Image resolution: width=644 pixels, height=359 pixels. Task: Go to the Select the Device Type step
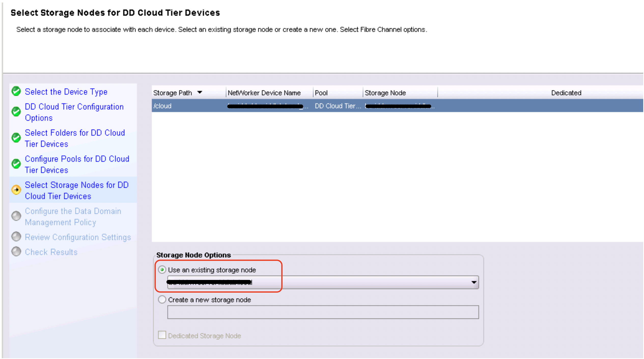pos(66,92)
